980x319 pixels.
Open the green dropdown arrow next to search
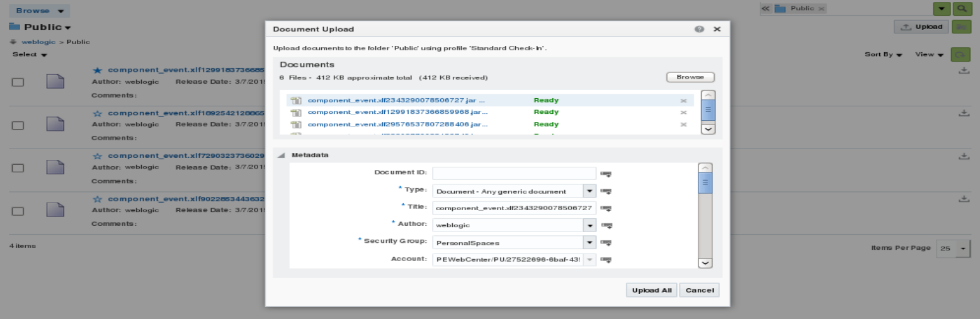[x=942, y=9]
